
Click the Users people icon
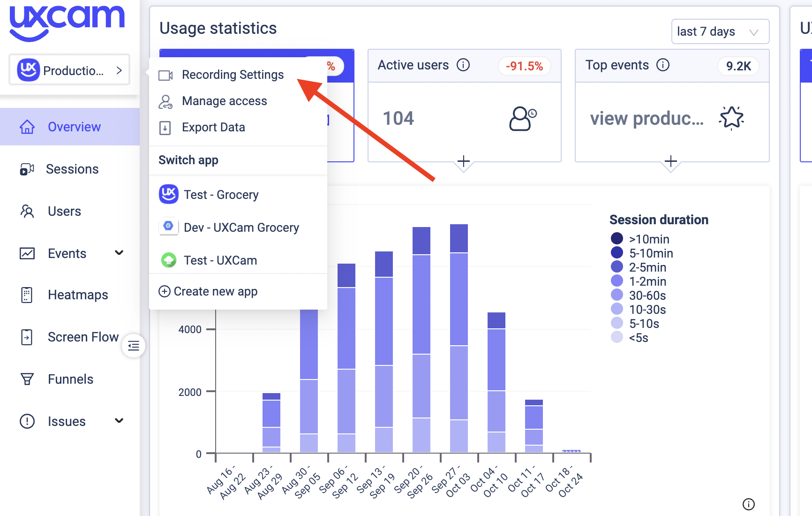point(27,211)
